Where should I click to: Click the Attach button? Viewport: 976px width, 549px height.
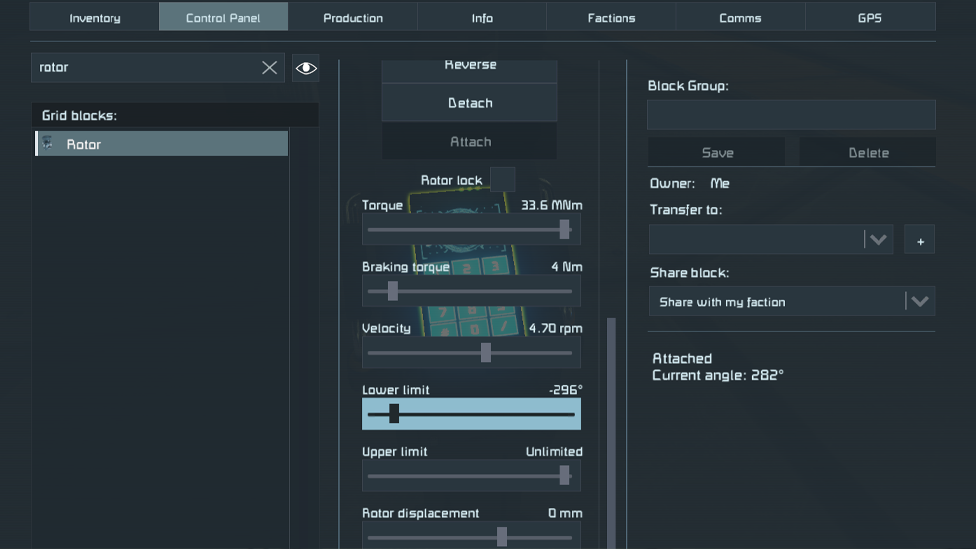tap(469, 141)
